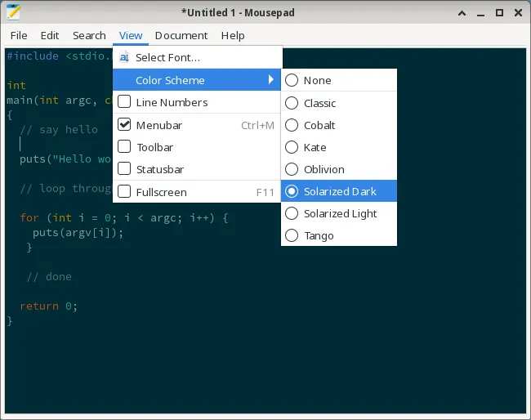Choose the Tango color scheme
Image resolution: width=531 pixels, height=420 pixels.
[292, 235]
